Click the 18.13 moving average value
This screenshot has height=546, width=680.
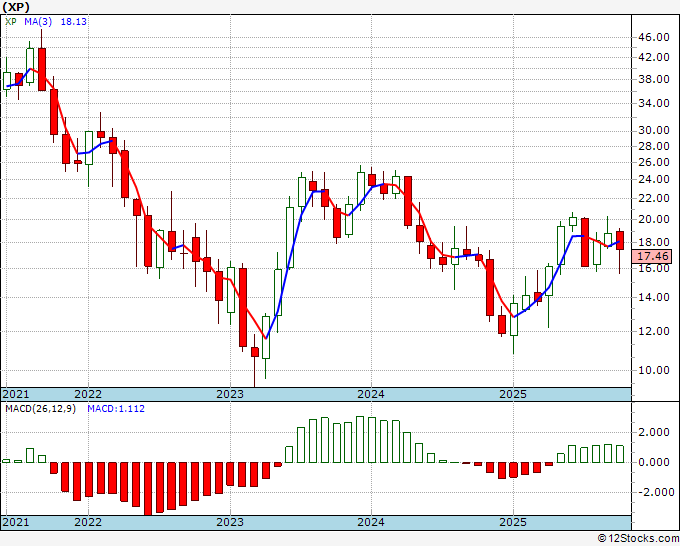(73, 22)
